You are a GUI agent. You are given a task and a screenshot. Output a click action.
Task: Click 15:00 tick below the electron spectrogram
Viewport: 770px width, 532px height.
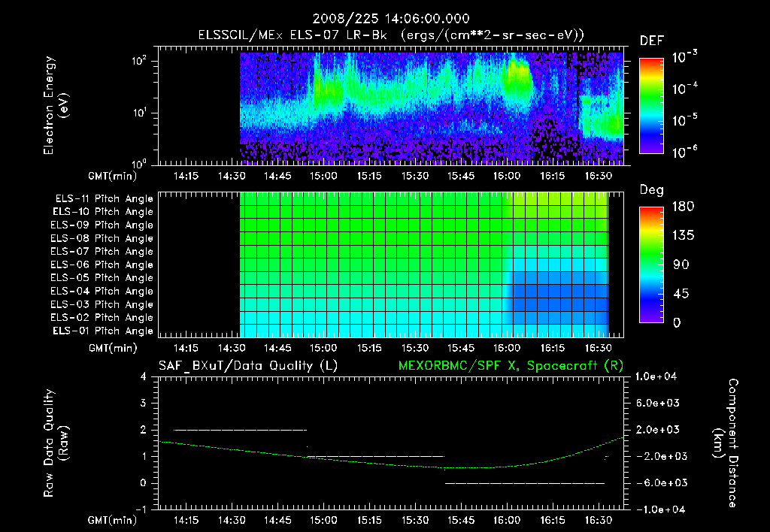point(323,176)
